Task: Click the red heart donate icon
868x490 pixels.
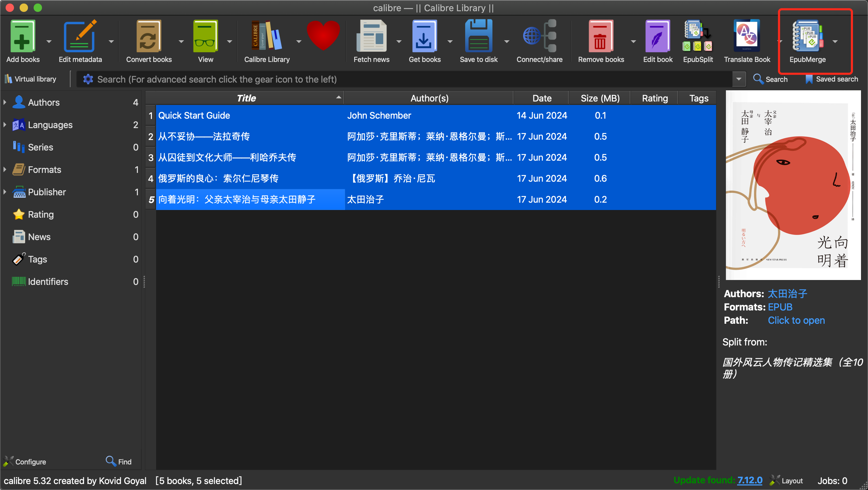Action: (323, 35)
